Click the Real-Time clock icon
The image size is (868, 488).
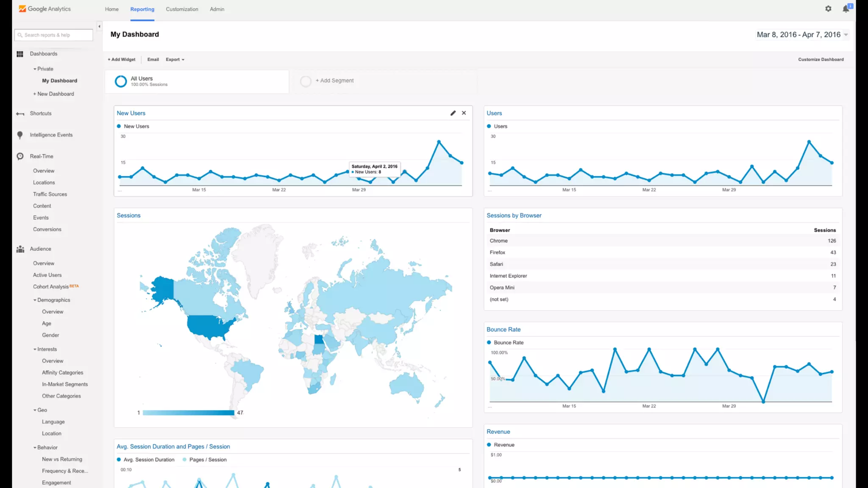[20, 156]
